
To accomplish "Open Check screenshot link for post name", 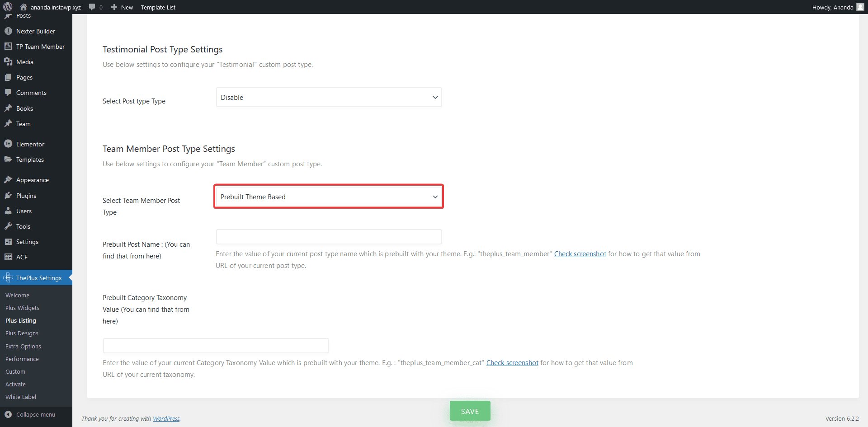I will tap(580, 254).
